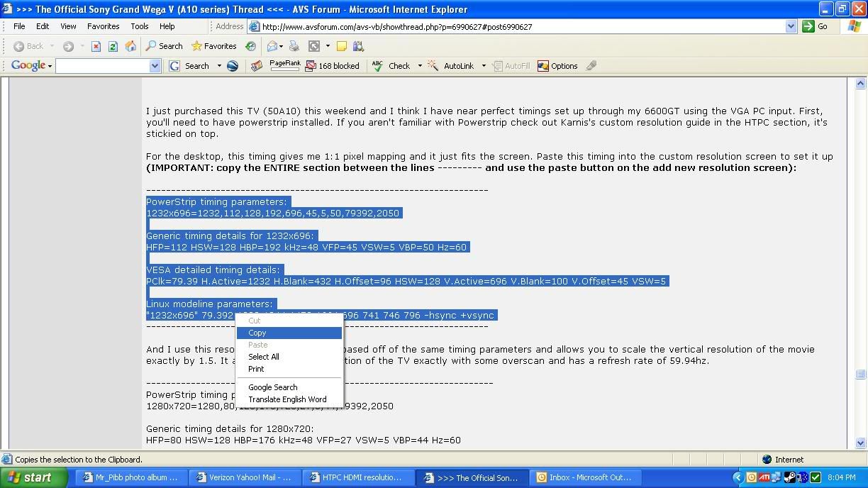Click the Google toolbar globe news icon
Image resolution: width=868 pixels, height=488 pixels.
pos(232,66)
